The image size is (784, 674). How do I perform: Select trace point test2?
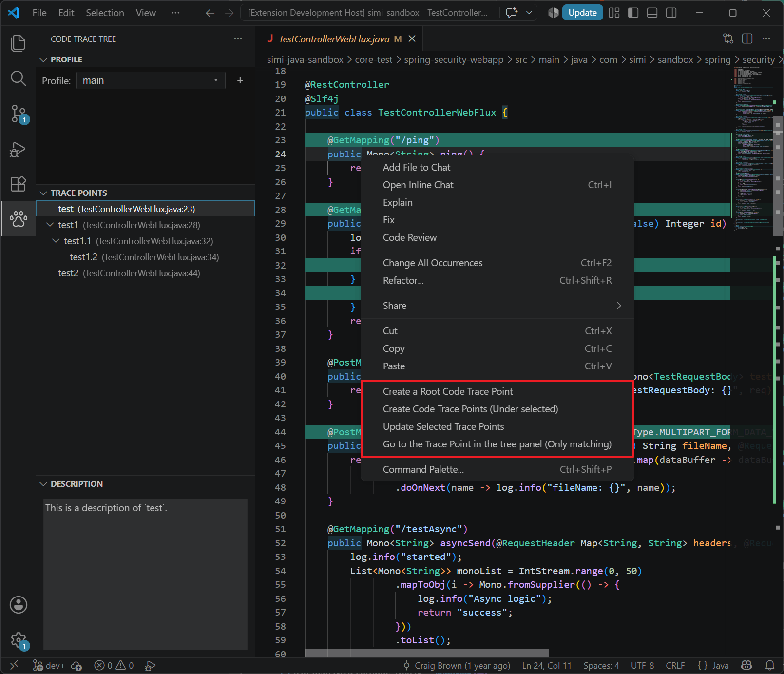pyautogui.click(x=145, y=273)
